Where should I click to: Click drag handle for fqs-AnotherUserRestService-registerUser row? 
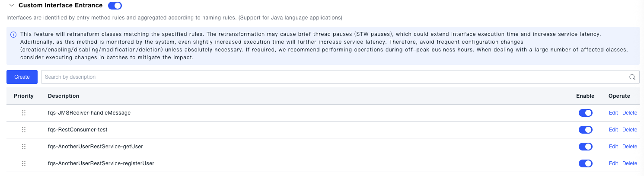click(24, 163)
